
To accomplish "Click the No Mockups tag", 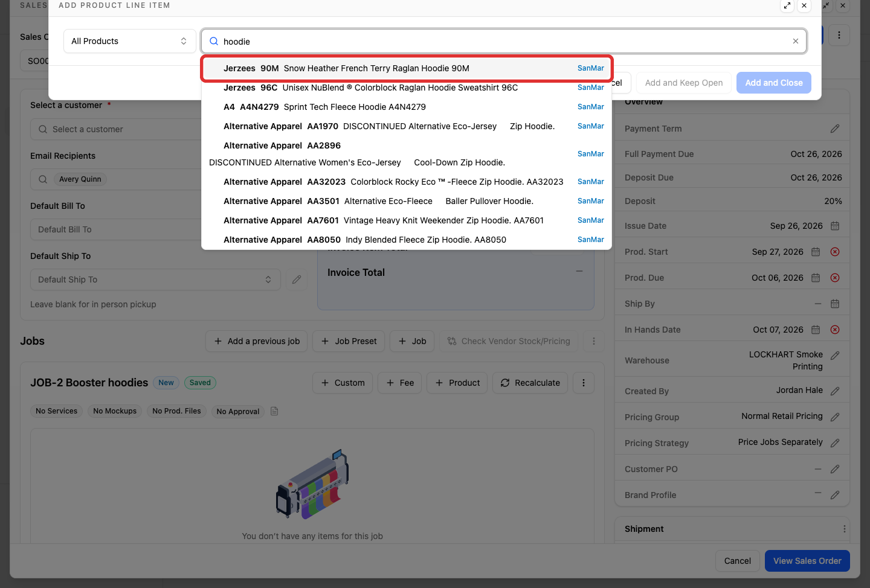I will pyautogui.click(x=115, y=411).
